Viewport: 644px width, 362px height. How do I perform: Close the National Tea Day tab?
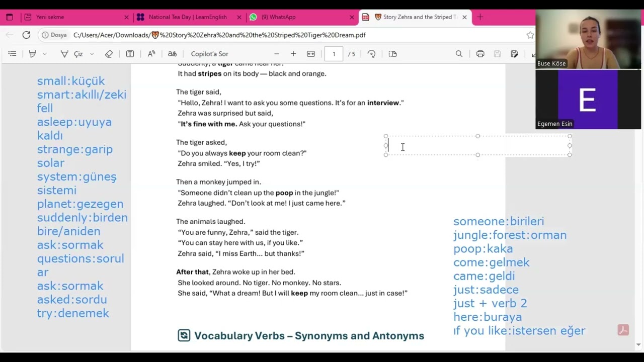pos(239,17)
